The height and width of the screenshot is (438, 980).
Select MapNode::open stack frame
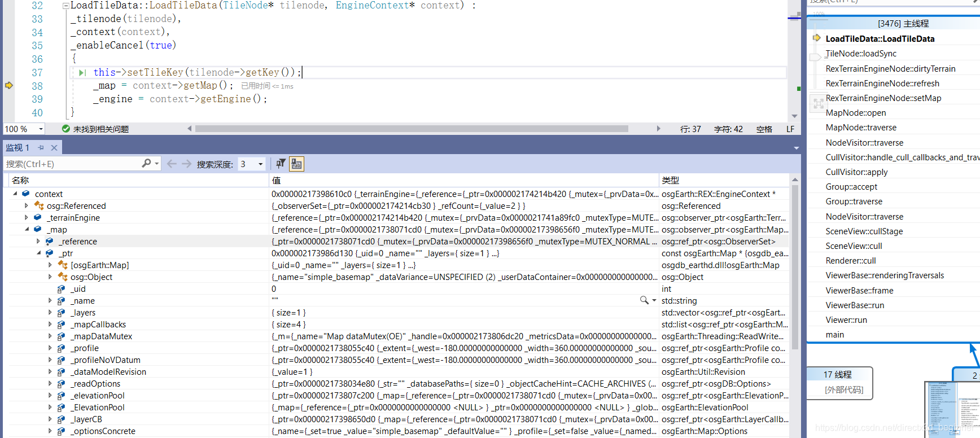coord(856,112)
